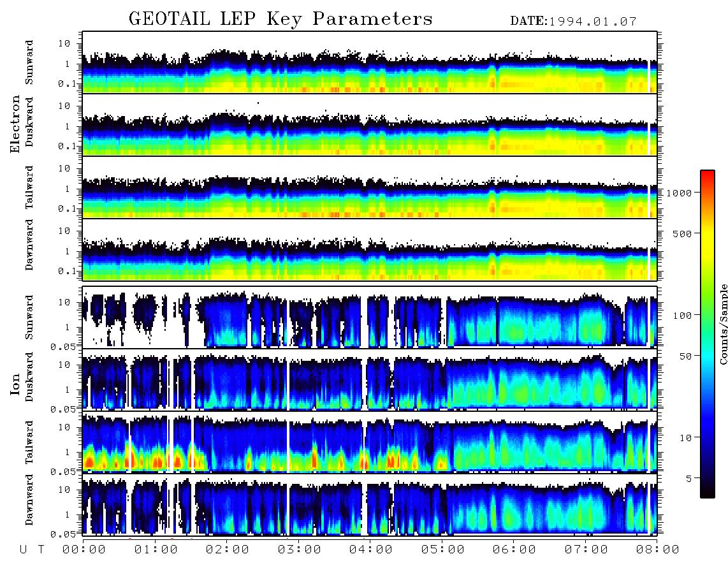Click the "DATE:1994.01.07" label
728x561 pixels.
[573, 22]
